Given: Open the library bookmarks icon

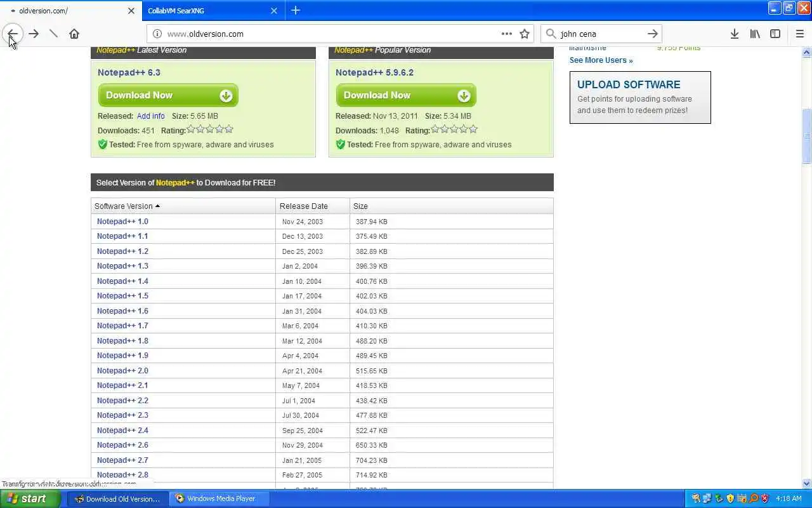Looking at the screenshot, I should (x=754, y=34).
